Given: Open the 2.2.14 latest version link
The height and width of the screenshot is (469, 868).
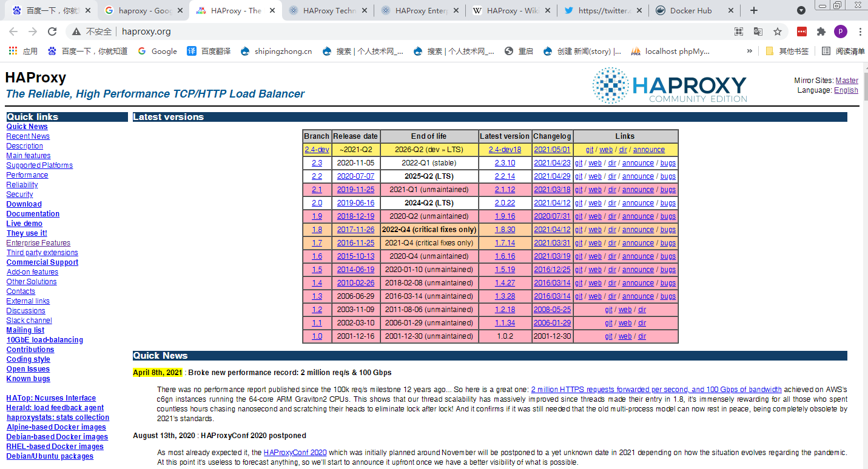Looking at the screenshot, I should [x=505, y=176].
